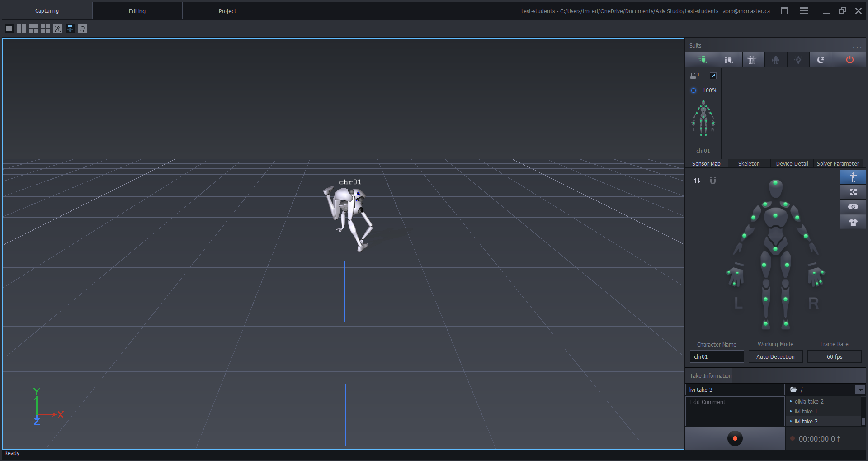
Task: Open the Project mode tab
Action: [227, 11]
